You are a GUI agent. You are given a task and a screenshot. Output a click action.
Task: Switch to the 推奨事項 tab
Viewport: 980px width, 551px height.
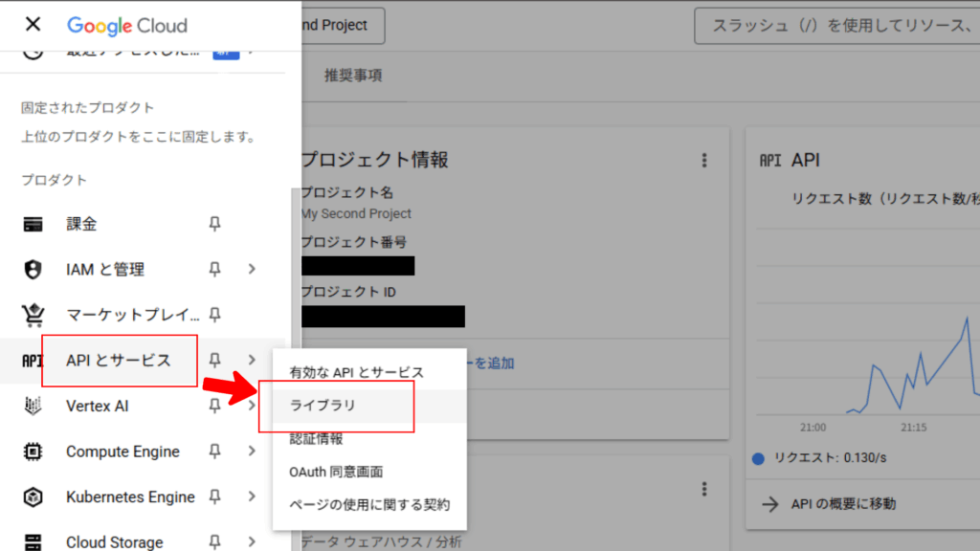pos(353,76)
